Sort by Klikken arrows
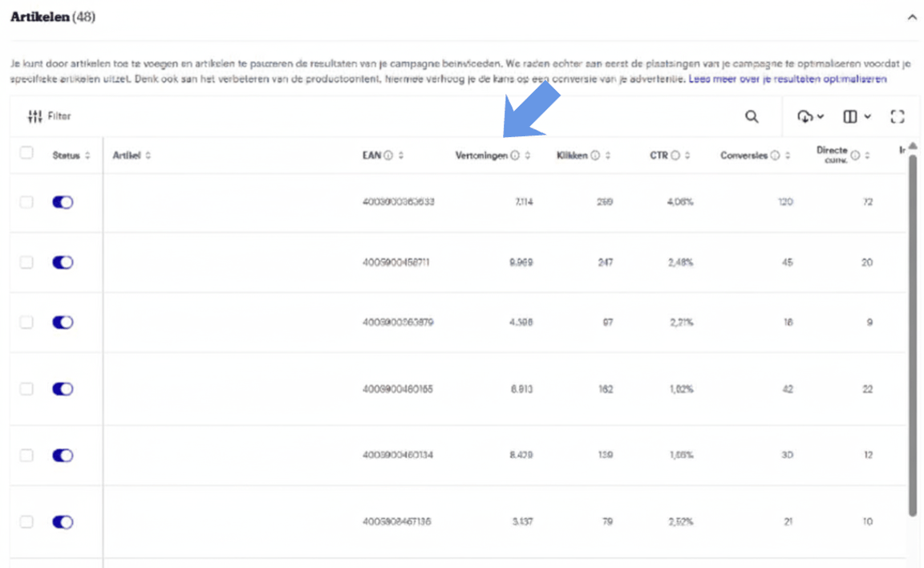The width and height of the screenshot is (924, 568). [607, 156]
